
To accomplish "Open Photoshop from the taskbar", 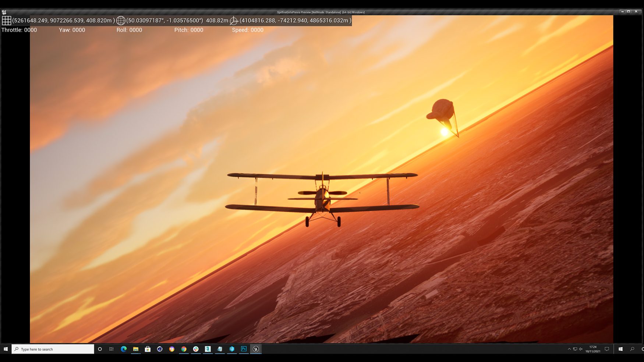I will coord(244,349).
